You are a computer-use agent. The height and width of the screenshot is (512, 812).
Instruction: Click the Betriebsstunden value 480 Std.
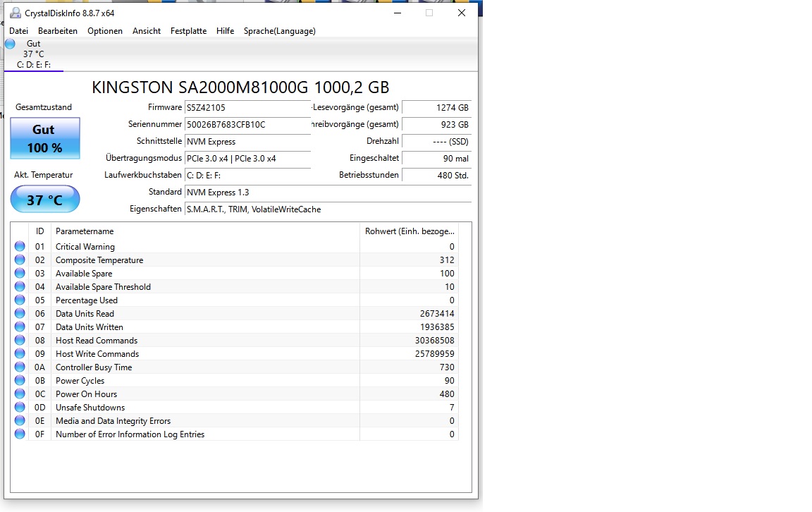tap(436, 175)
